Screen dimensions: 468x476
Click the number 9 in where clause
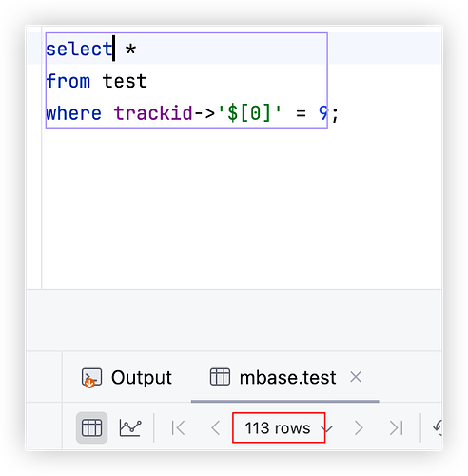click(x=323, y=113)
